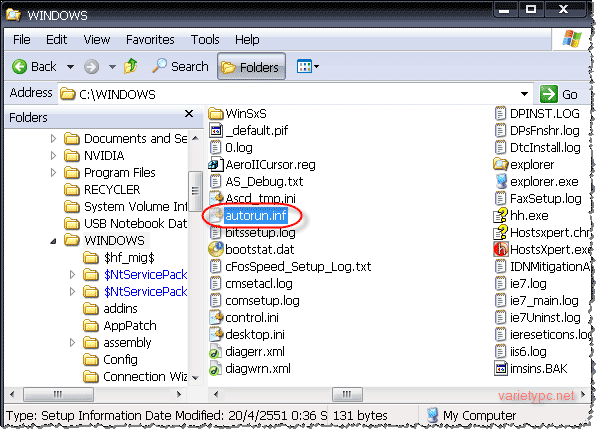
Task: Click the file list scroll-left arrow
Action: click(x=216, y=394)
